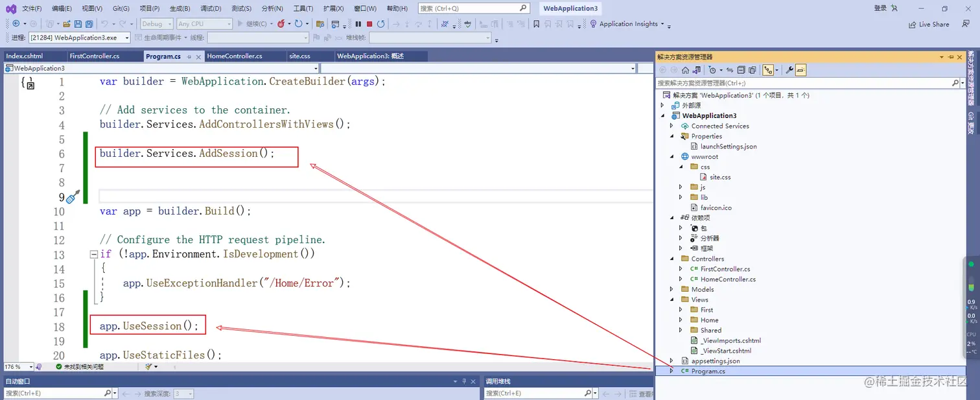The height and width of the screenshot is (400, 980).
Task: Pin the Program.cs tab with its pin icon
Action: click(x=189, y=56)
